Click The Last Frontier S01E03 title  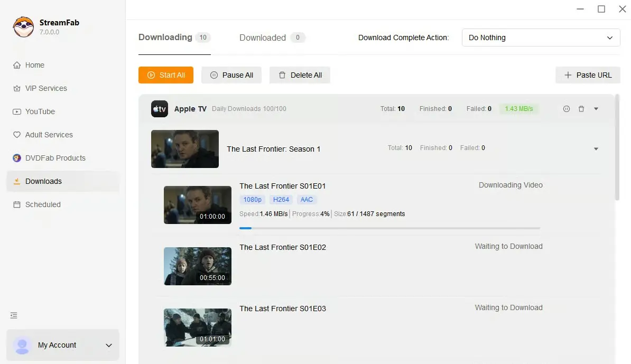pos(283,309)
